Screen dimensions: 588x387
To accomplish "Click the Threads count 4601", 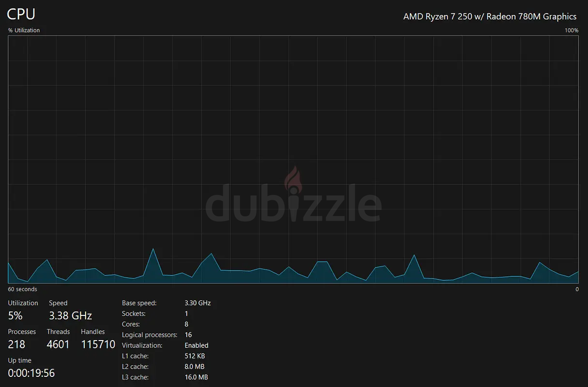I will 58,344.
